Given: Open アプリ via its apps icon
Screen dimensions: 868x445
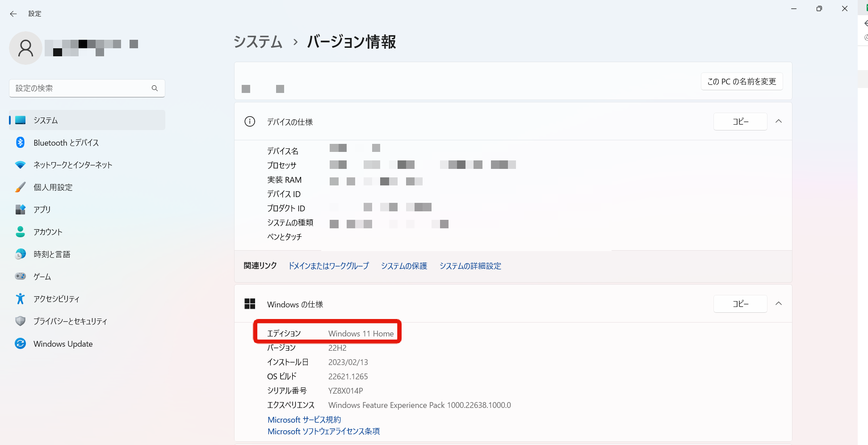Looking at the screenshot, I should pos(20,209).
